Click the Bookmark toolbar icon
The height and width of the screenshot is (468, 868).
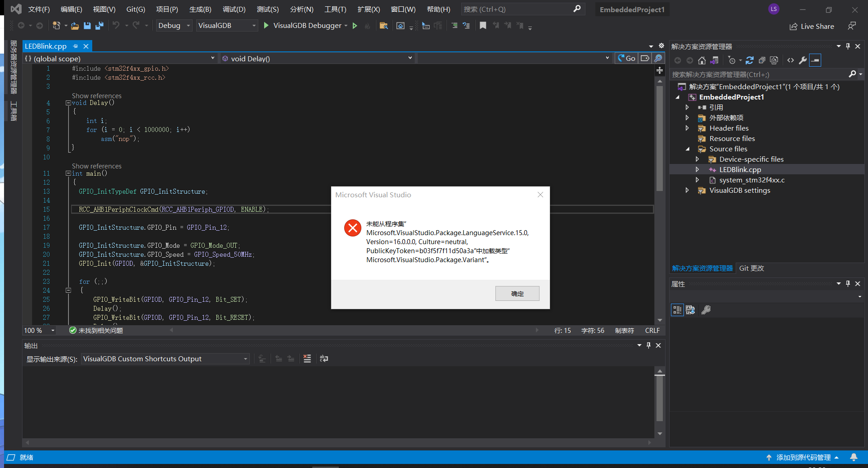coord(483,26)
